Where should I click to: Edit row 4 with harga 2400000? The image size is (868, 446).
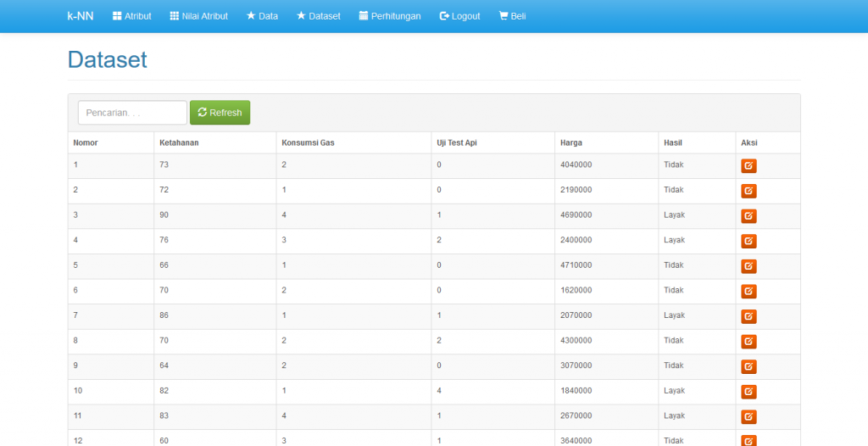(x=748, y=241)
